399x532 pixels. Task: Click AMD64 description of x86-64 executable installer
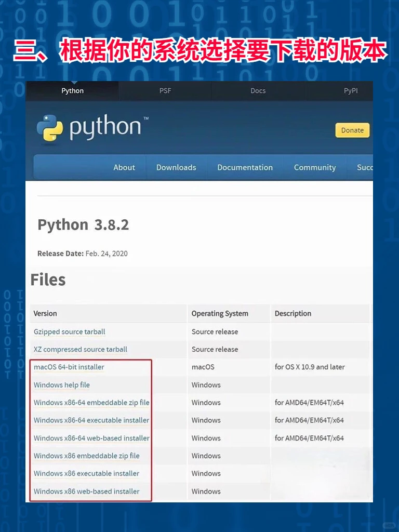click(309, 420)
